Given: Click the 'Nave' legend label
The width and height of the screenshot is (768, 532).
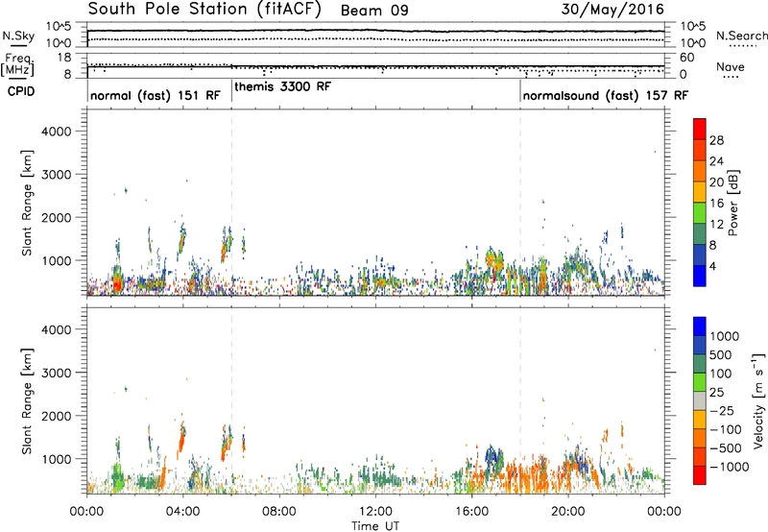Looking at the screenshot, I should 731,67.
